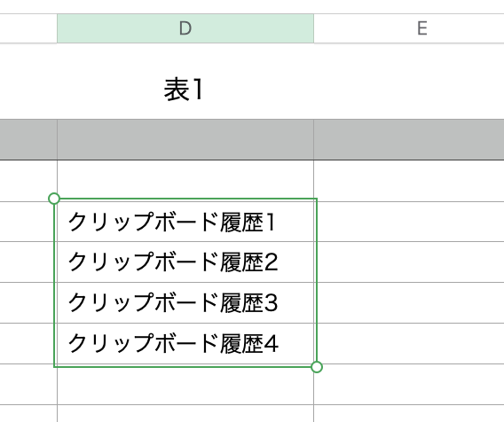The width and height of the screenshot is (504, 422).
Task: Select column D header
Action: [x=185, y=28]
